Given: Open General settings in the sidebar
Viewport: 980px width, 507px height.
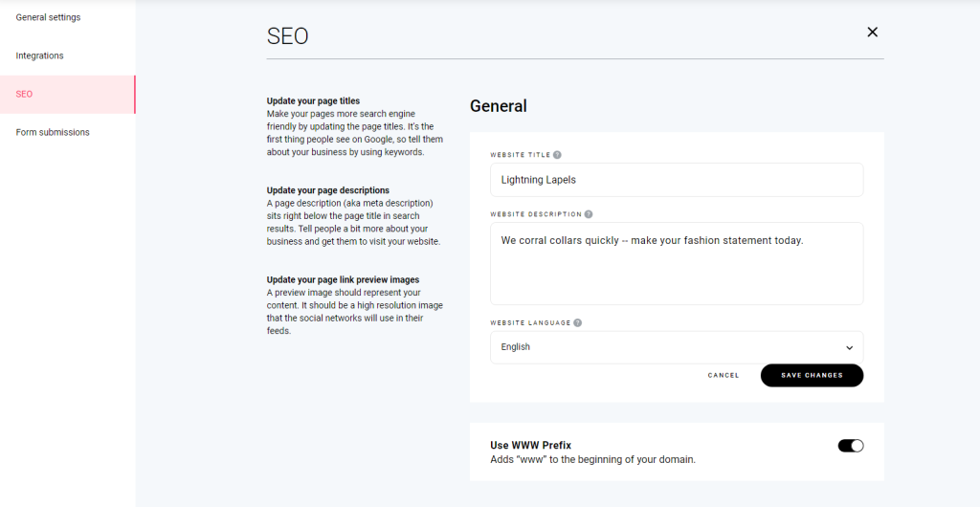Looking at the screenshot, I should (x=48, y=17).
